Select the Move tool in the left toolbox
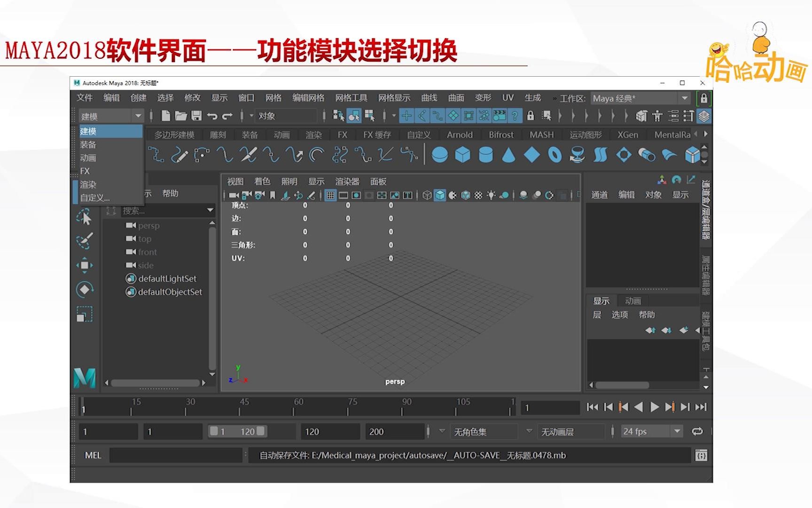The image size is (812, 508). [85, 265]
